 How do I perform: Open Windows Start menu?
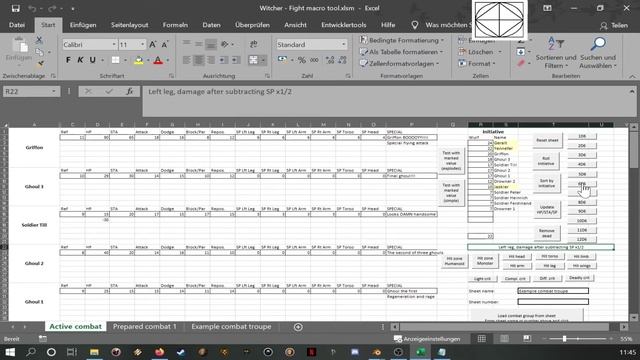pos(10,352)
